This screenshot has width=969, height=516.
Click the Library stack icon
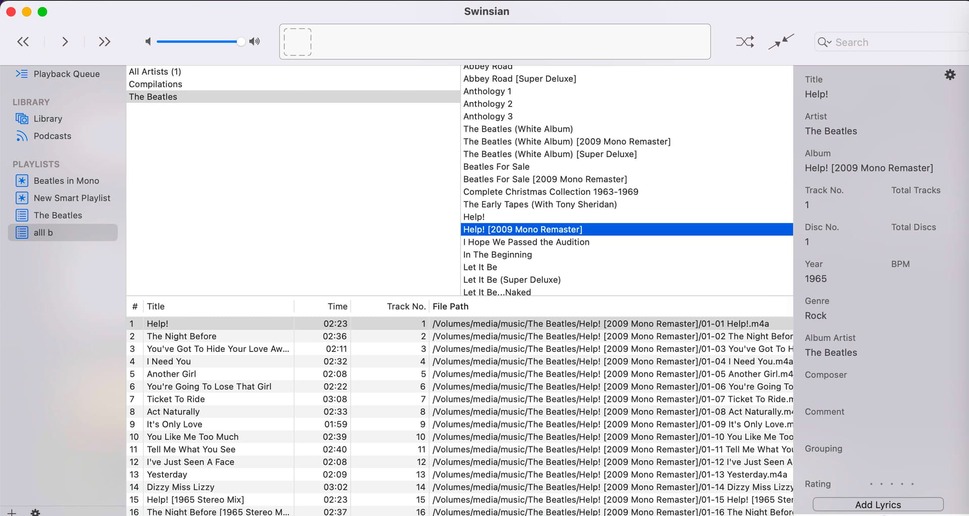point(22,119)
